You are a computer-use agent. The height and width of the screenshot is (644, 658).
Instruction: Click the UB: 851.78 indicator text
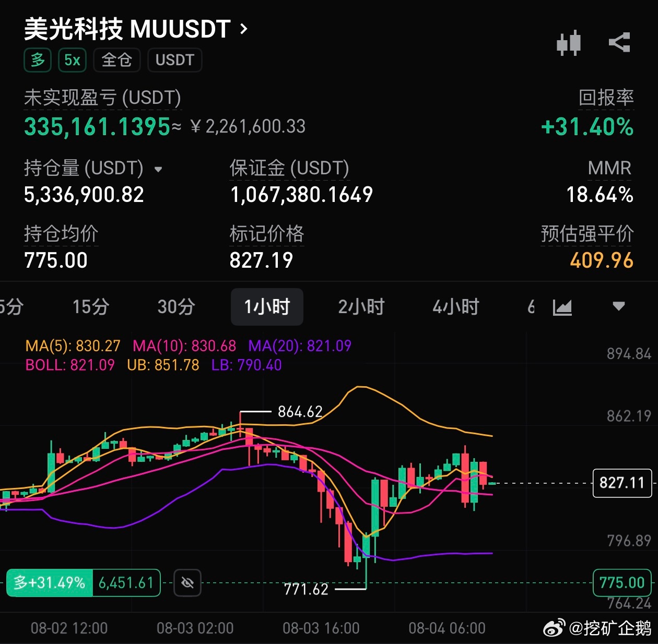(163, 365)
